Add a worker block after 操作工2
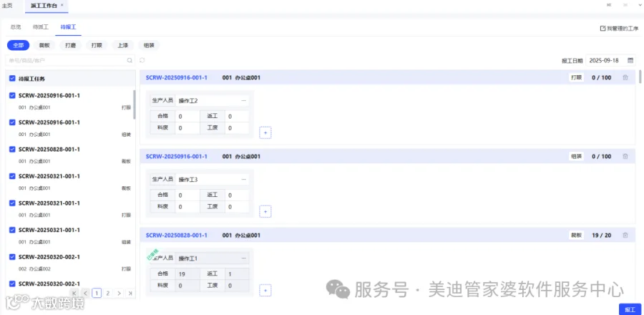The image size is (644, 315). [x=265, y=132]
